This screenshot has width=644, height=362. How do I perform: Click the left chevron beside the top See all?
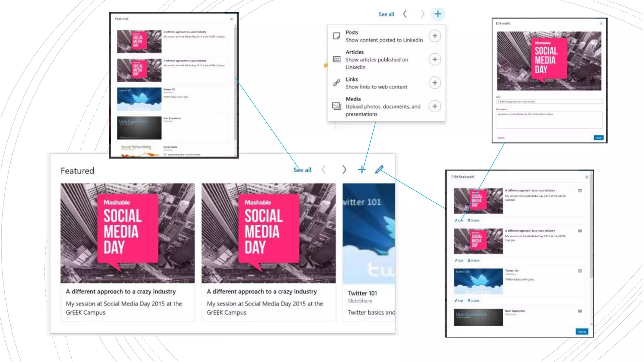tap(405, 14)
